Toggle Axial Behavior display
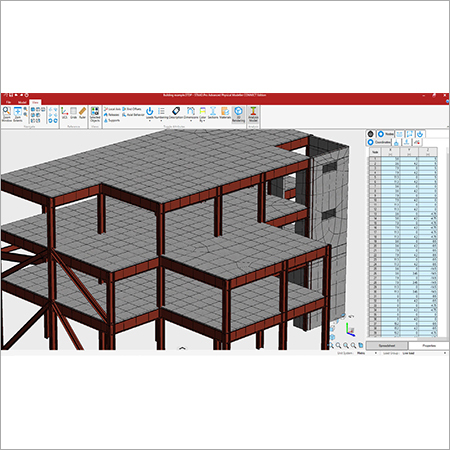Image resolution: width=450 pixels, height=450 pixels. [133, 115]
